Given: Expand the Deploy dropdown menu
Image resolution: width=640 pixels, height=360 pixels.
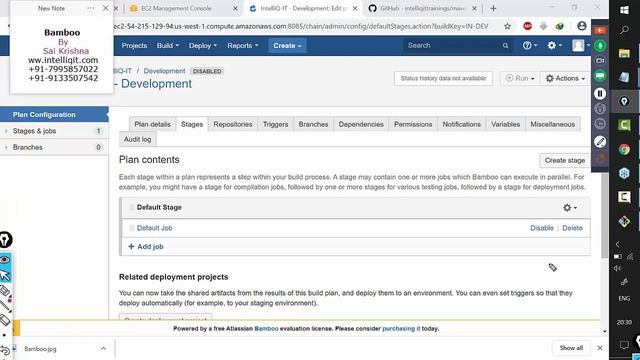Looking at the screenshot, I should click(203, 46).
